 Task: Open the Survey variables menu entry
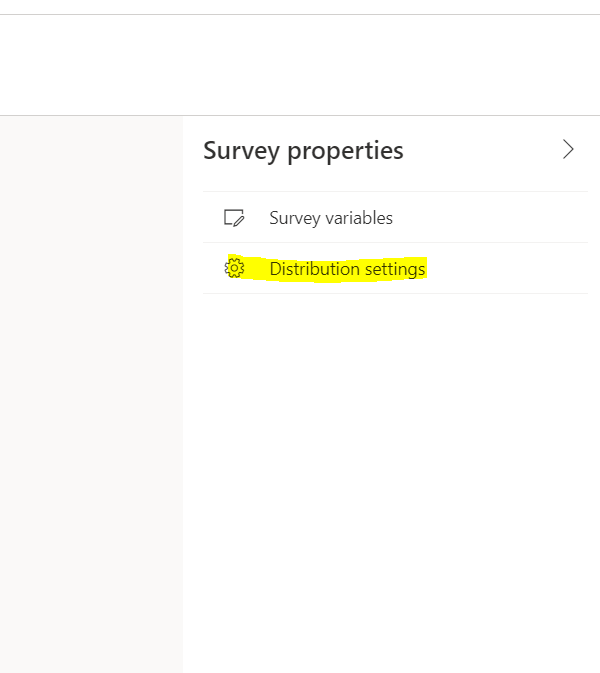pos(330,218)
